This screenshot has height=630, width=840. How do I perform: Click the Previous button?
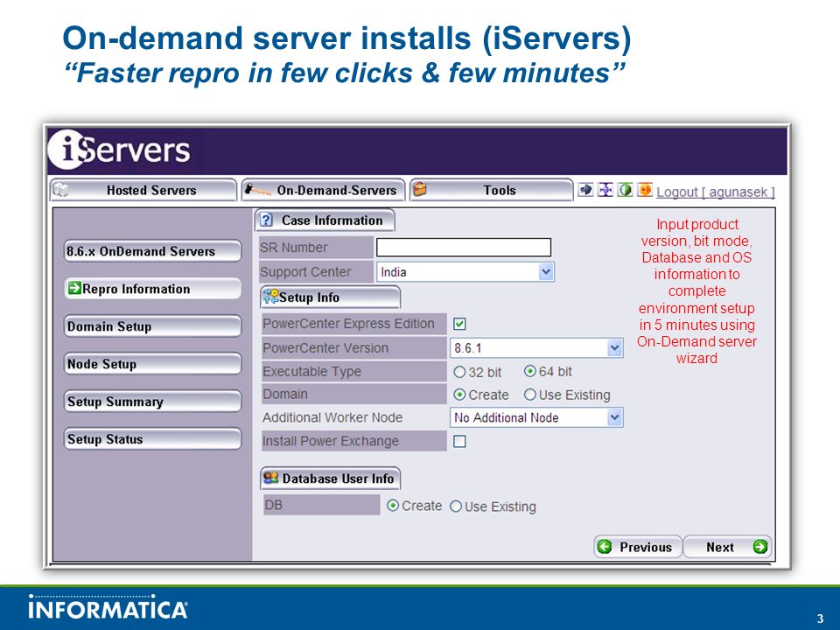tap(638, 546)
